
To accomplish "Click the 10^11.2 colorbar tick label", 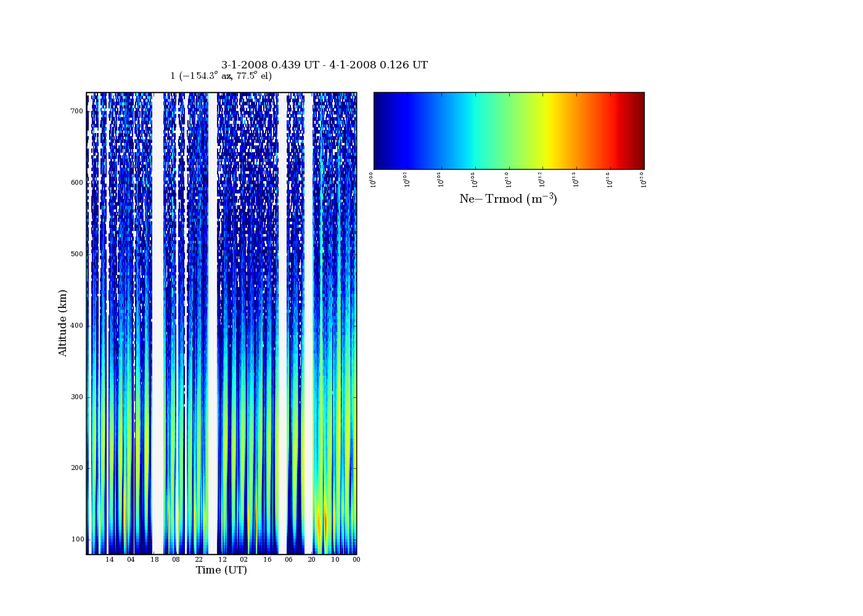I will [542, 179].
